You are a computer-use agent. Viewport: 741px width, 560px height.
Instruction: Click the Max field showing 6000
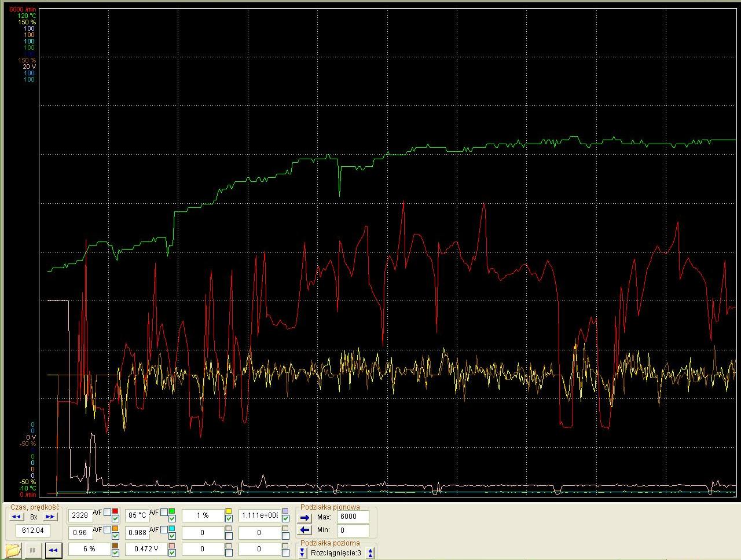[353, 517]
